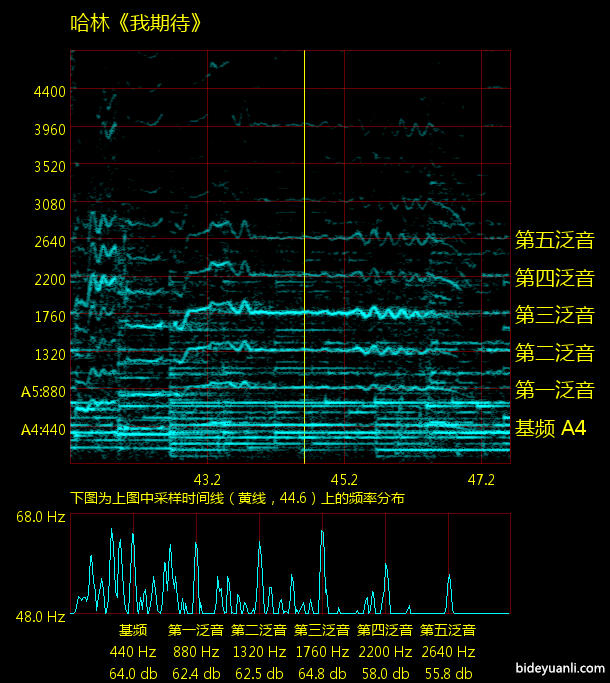Jump to the 45.2 time axis tick

point(344,479)
